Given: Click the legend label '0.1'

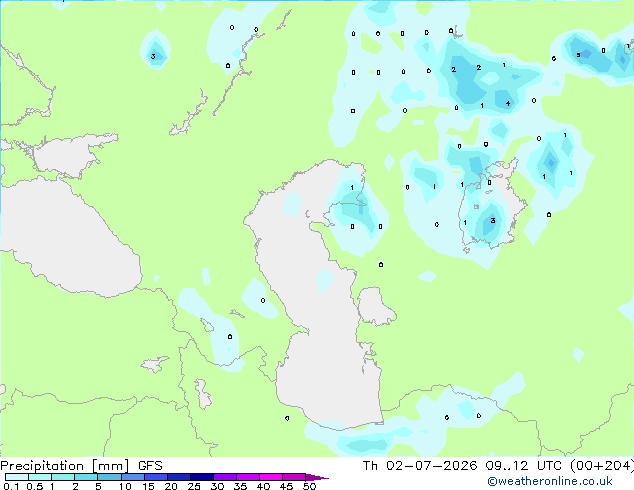Looking at the screenshot, I should 11,486.
